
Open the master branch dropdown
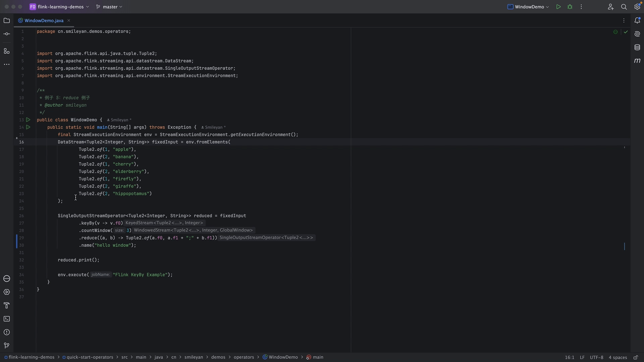[109, 7]
